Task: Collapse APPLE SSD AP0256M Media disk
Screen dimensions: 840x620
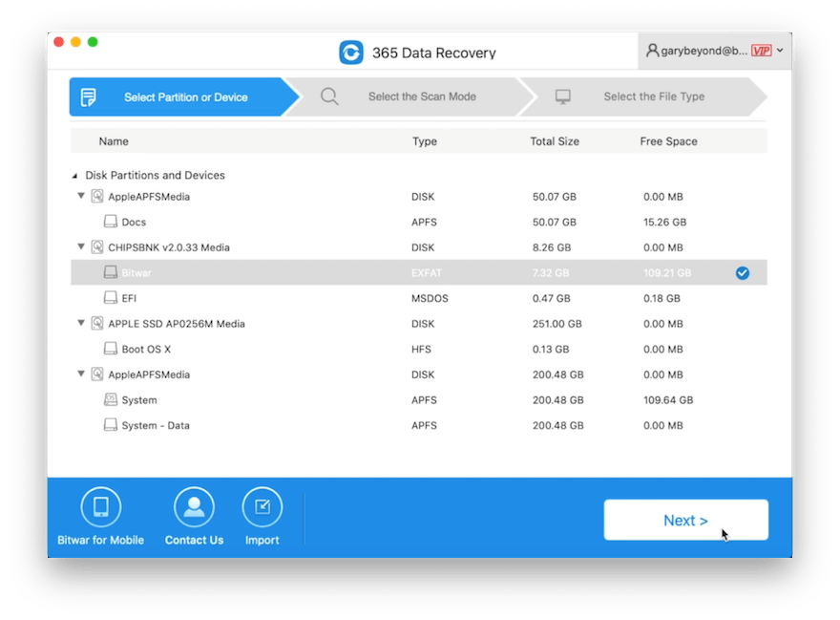Action: pyautogui.click(x=81, y=323)
